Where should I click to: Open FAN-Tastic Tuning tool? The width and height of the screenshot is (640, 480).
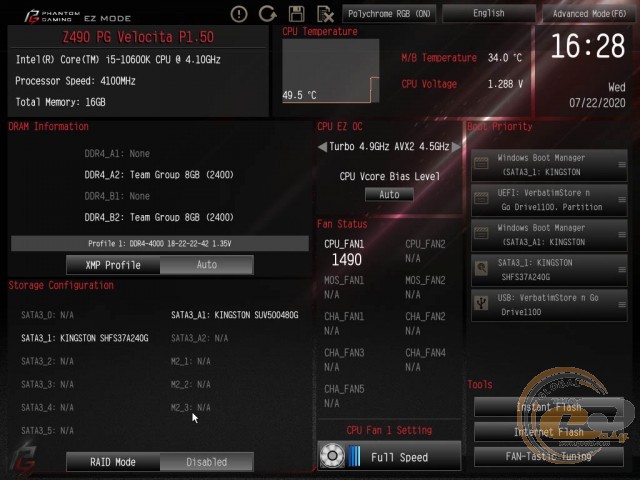549,456
